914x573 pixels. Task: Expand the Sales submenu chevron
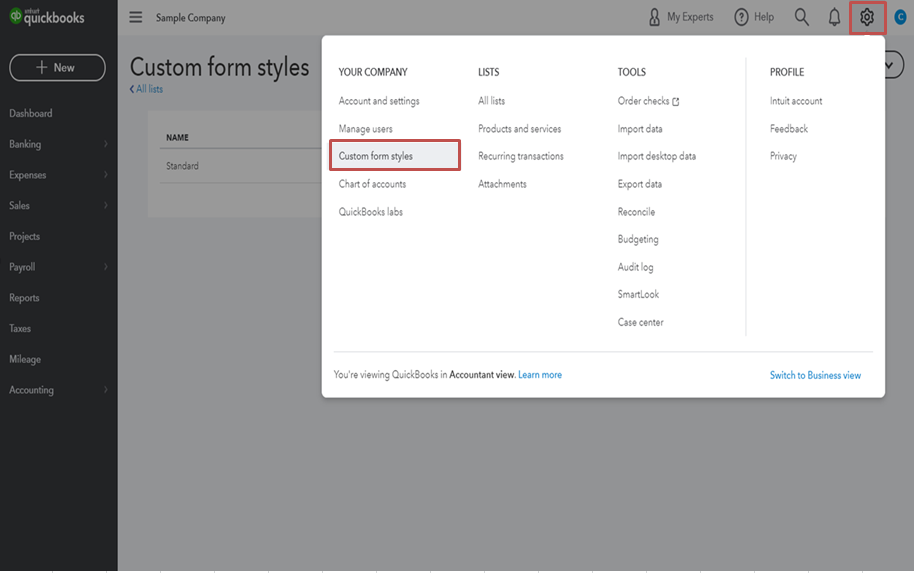tap(106, 206)
